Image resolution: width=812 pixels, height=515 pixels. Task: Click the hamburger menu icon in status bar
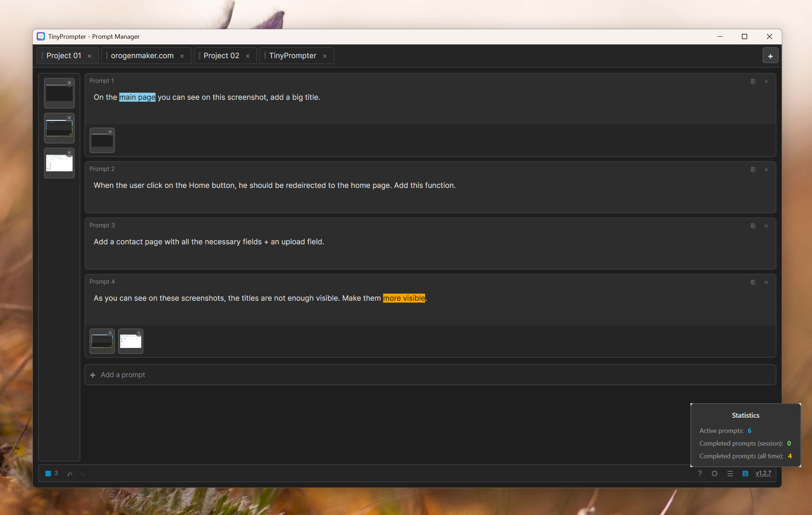click(x=730, y=473)
